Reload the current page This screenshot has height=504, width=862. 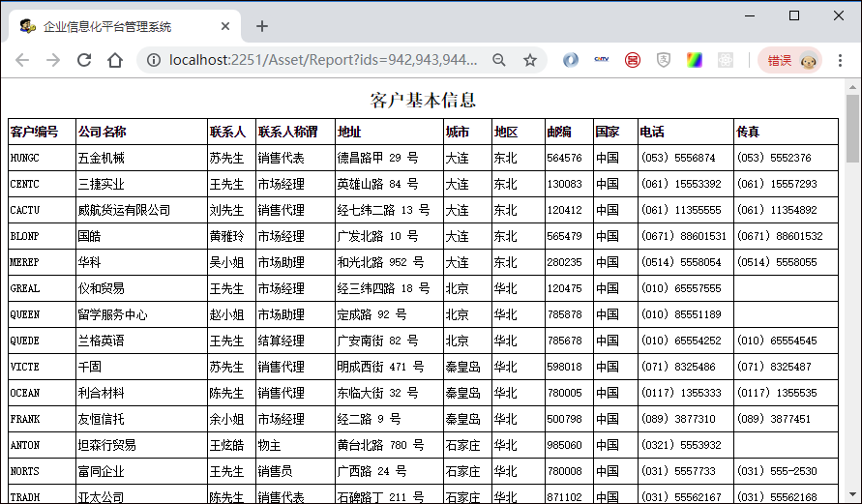[x=84, y=60]
